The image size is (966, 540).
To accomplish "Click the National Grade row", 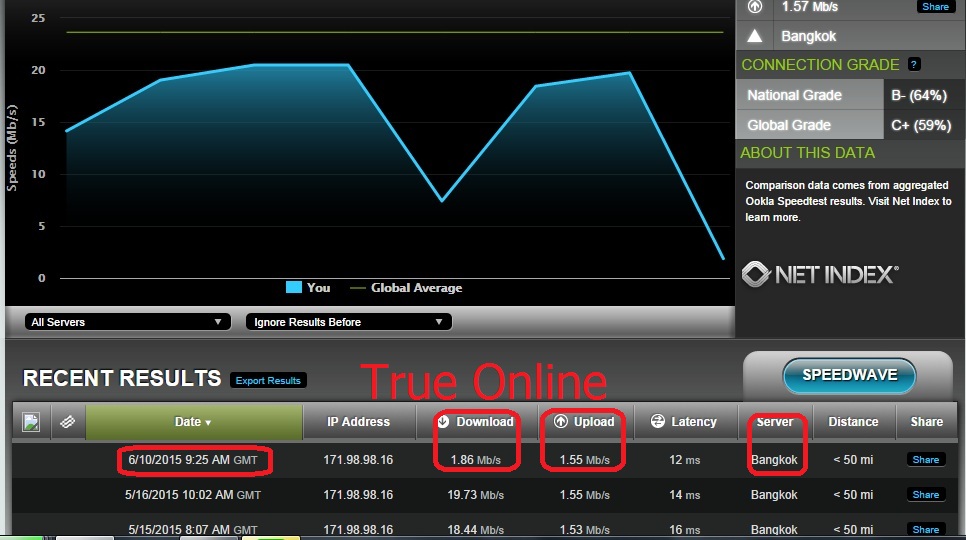I will coord(850,95).
